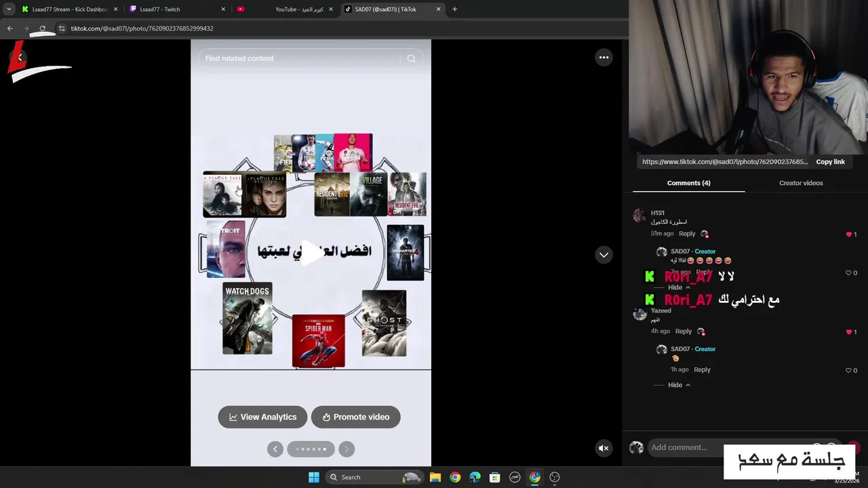
Task: Open the round black app icon on taskbar
Action: (x=515, y=477)
